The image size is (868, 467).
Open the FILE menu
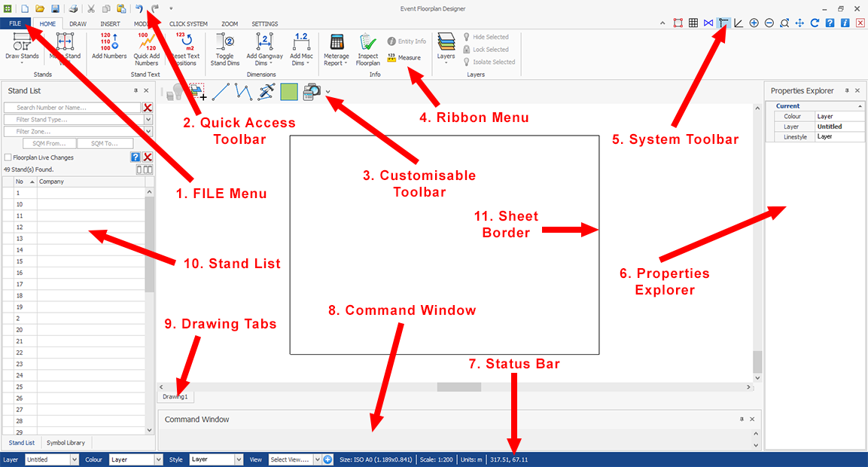click(x=16, y=24)
